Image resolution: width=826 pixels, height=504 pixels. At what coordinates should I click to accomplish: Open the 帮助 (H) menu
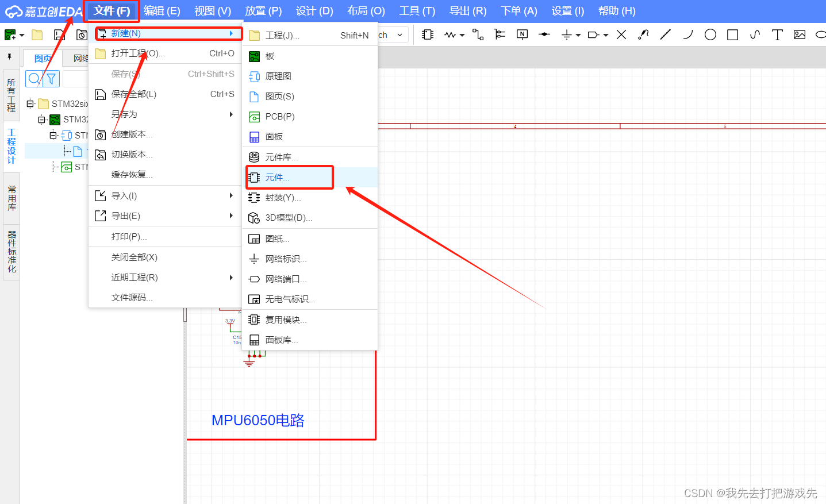(x=617, y=11)
